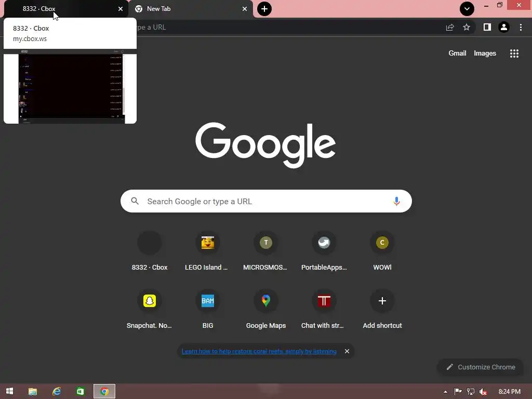Open the WOW! shortcut tile

[x=382, y=251]
